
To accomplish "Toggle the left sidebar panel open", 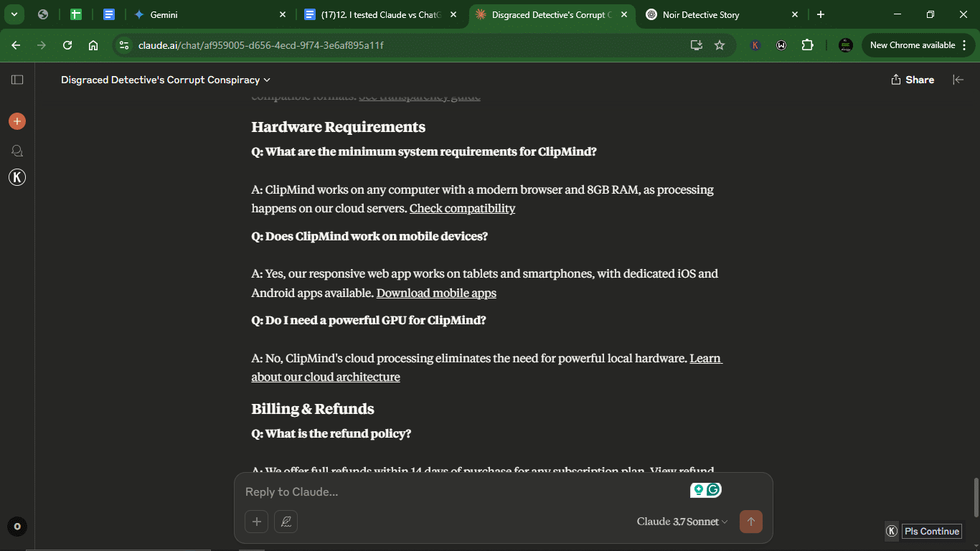I will click(x=17, y=80).
